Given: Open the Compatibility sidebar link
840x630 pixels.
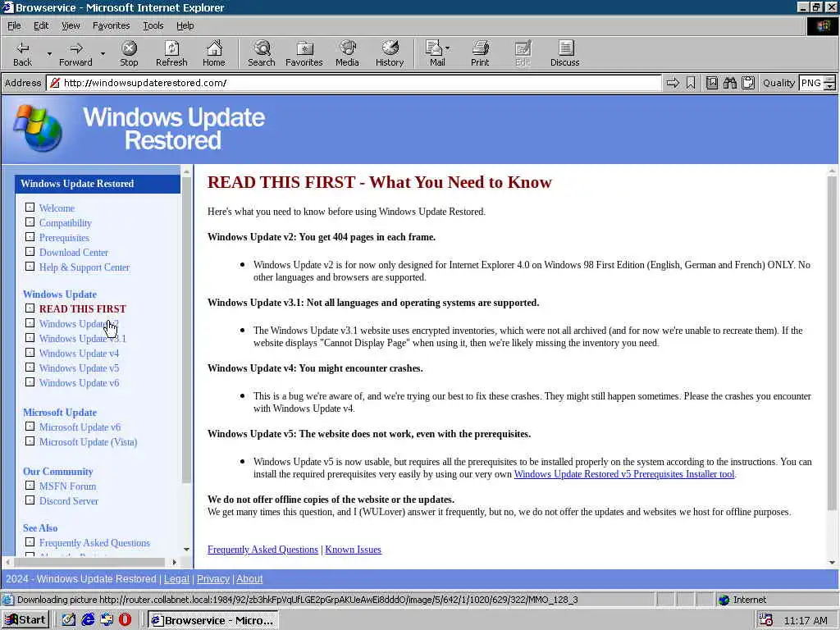Looking at the screenshot, I should point(66,223).
